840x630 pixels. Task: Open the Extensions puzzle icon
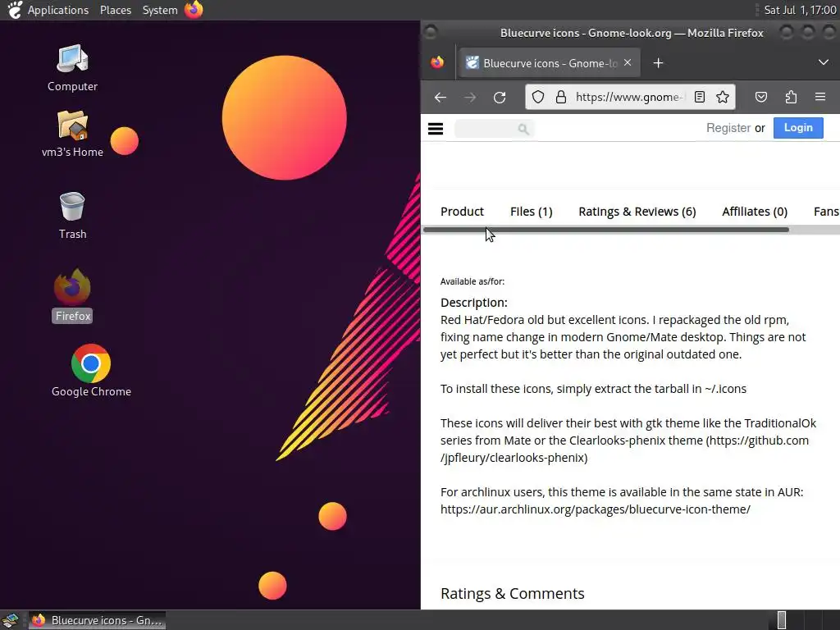[x=791, y=97]
